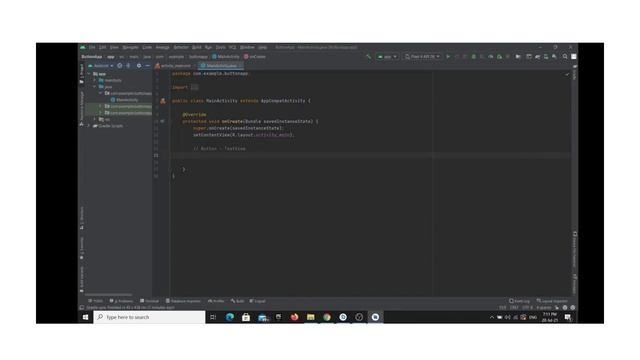Click the Make Project hammer icon
Viewport: 640px width, 360px height.
[x=369, y=57]
